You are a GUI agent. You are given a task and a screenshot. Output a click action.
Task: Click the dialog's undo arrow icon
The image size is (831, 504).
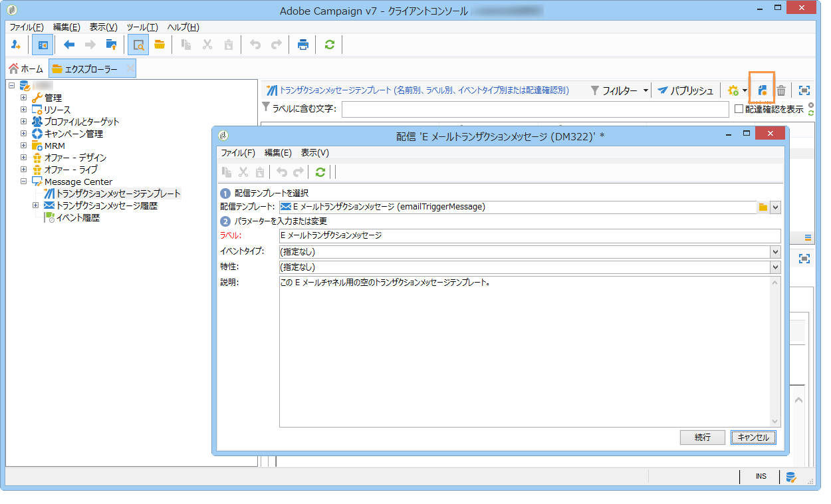[282, 172]
